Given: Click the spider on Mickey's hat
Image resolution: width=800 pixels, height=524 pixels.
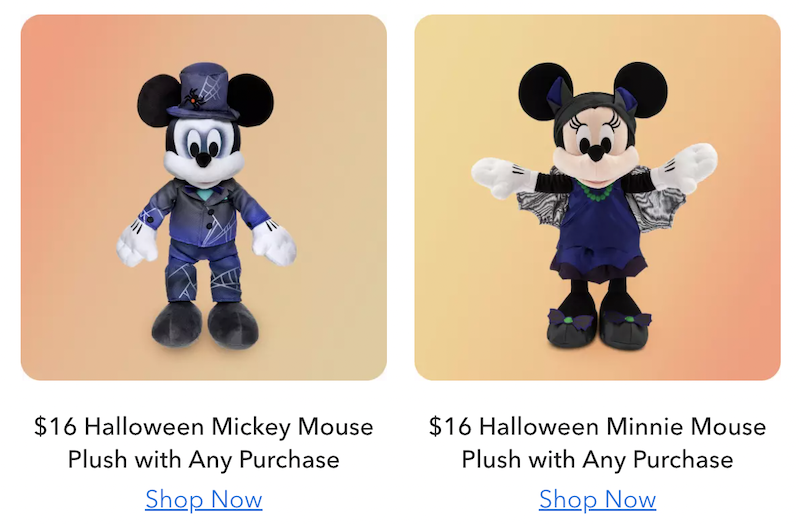Looking at the screenshot, I should pos(194,97).
